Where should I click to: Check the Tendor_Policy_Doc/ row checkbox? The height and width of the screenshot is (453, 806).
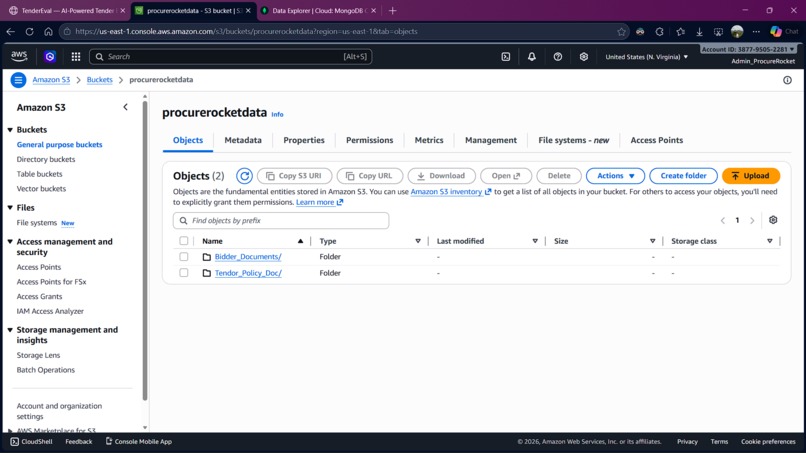[x=184, y=273]
